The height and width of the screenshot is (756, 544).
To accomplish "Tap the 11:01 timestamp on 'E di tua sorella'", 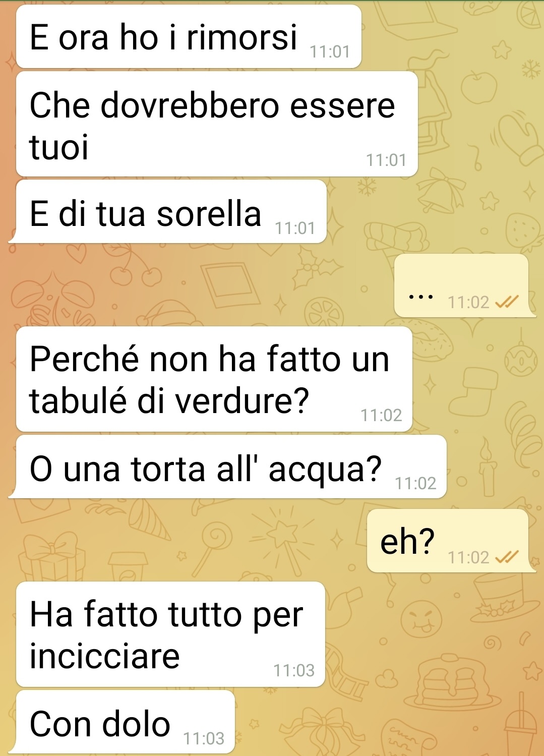I will pos(295,228).
